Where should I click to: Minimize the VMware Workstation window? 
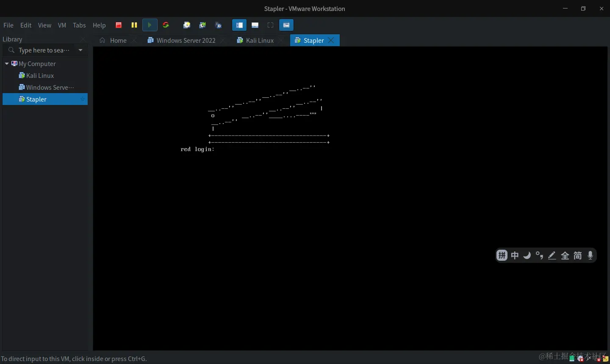tap(565, 8)
